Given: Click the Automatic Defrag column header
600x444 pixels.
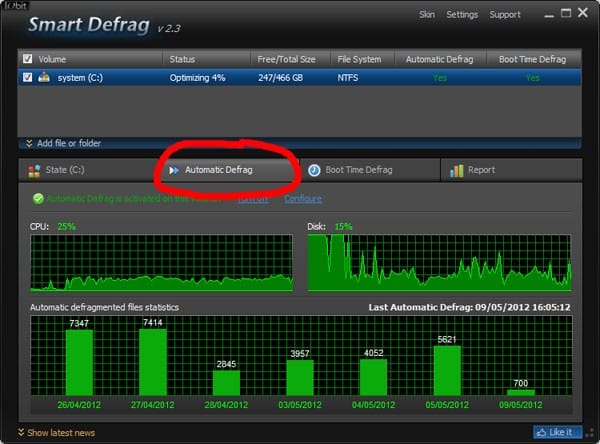Looking at the screenshot, I should (x=439, y=59).
